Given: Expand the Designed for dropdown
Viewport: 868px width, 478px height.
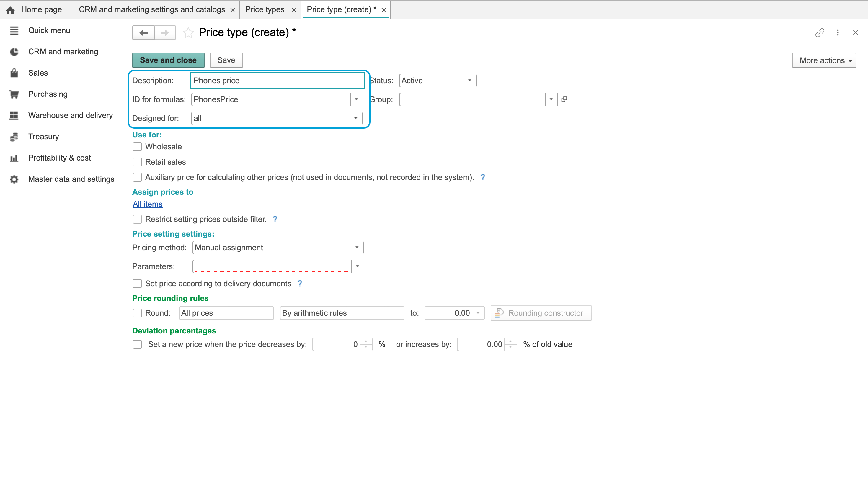Looking at the screenshot, I should (x=356, y=118).
